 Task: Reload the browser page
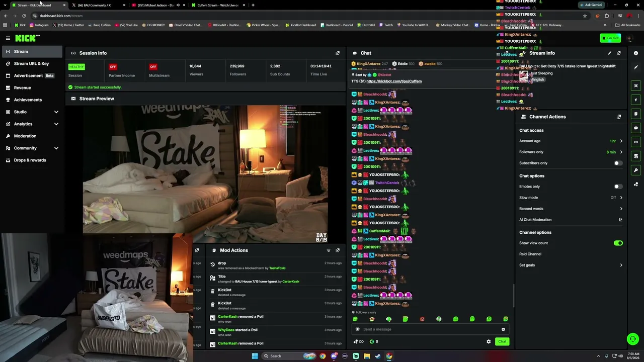click(24, 16)
